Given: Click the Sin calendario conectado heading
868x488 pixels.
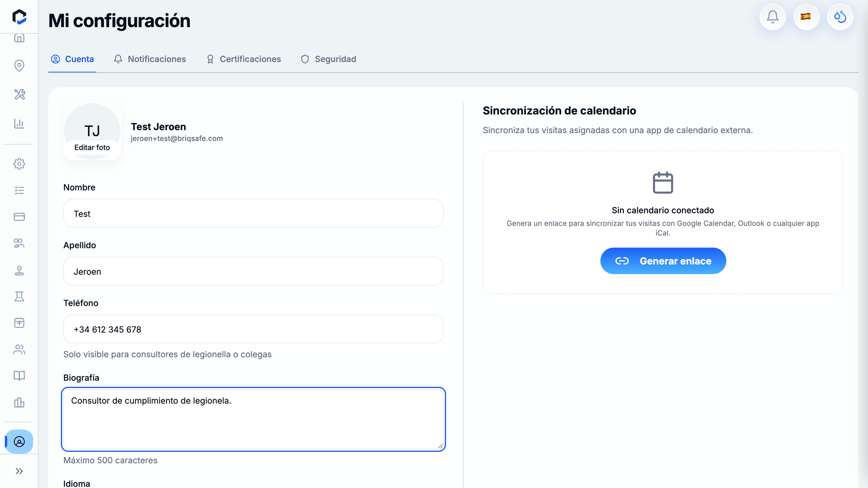Looking at the screenshot, I should [663, 210].
